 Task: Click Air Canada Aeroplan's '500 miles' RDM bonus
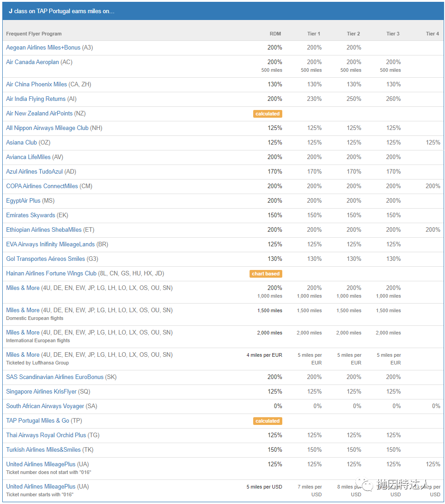coord(272,70)
